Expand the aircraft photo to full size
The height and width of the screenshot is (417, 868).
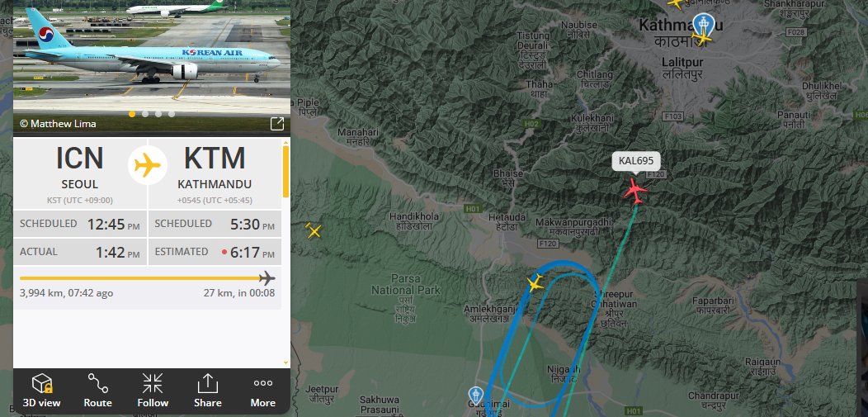click(x=276, y=124)
